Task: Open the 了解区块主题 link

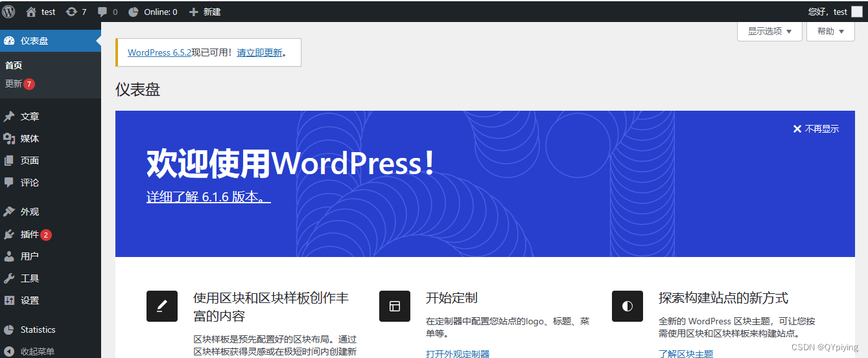Action: [x=686, y=353]
